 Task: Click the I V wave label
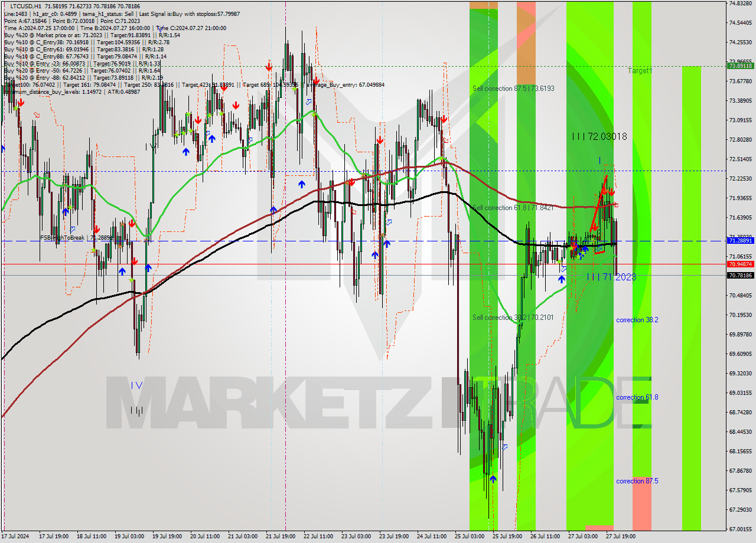click(x=137, y=385)
